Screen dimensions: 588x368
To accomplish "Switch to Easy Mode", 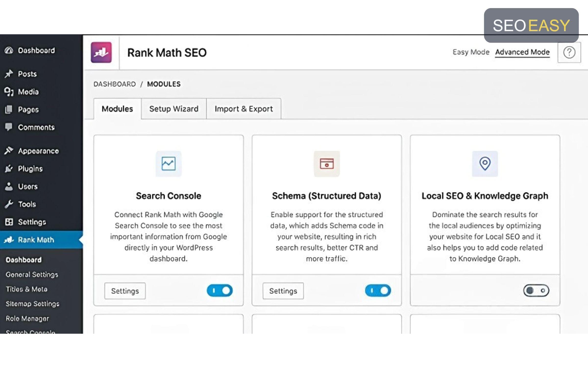I will click(x=471, y=52).
